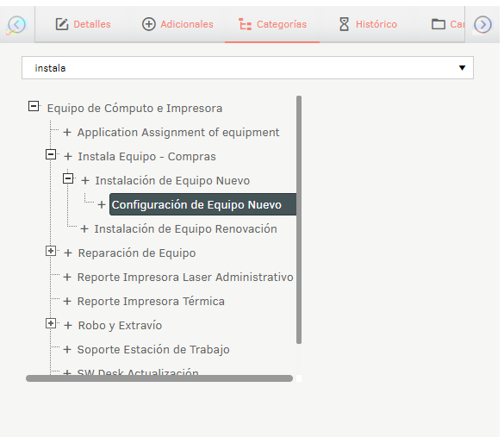Click the plus icon beside Configuración de Equipo Nuevo

[102, 204]
